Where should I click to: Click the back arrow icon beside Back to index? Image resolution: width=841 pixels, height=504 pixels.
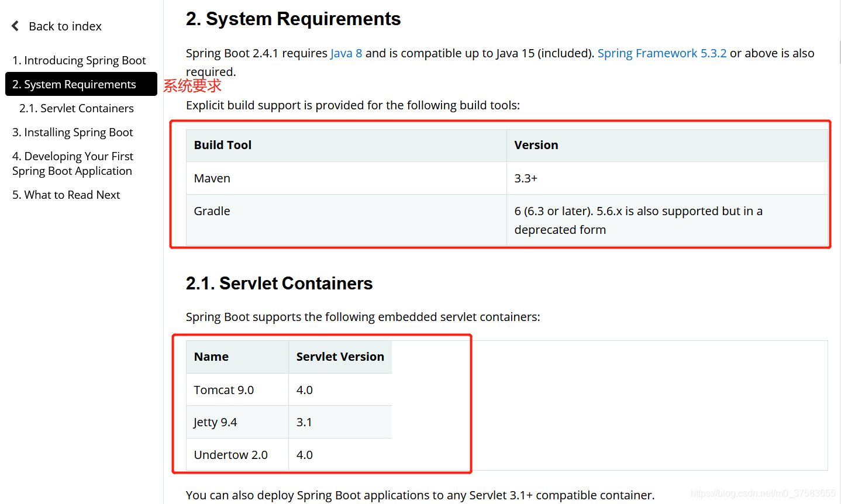tap(15, 26)
